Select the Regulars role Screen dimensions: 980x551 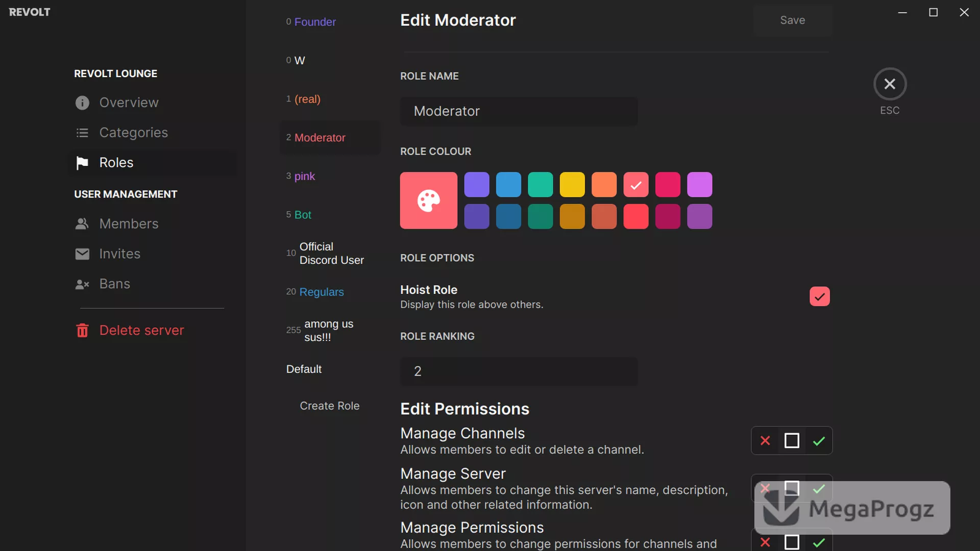point(330,292)
